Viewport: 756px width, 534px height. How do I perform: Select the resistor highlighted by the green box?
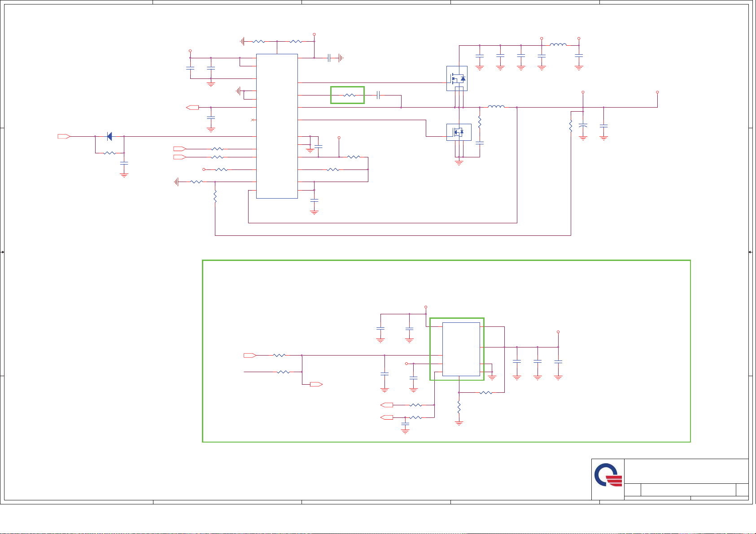click(x=349, y=95)
